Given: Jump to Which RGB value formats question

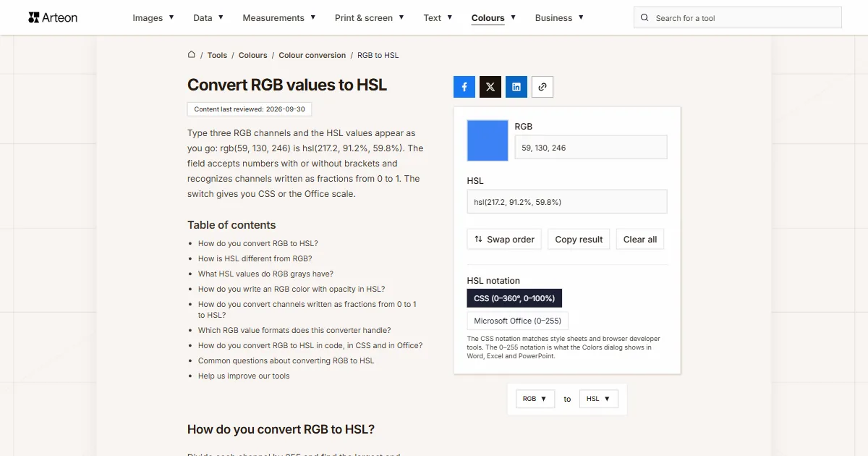Looking at the screenshot, I should [x=294, y=330].
